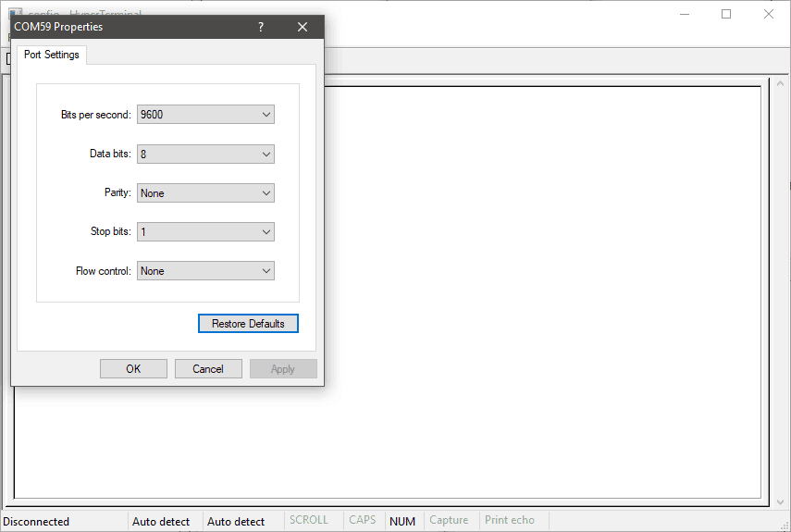Click the Capture status bar indicator
This screenshot has width=791, height=532.
(449, 521)
